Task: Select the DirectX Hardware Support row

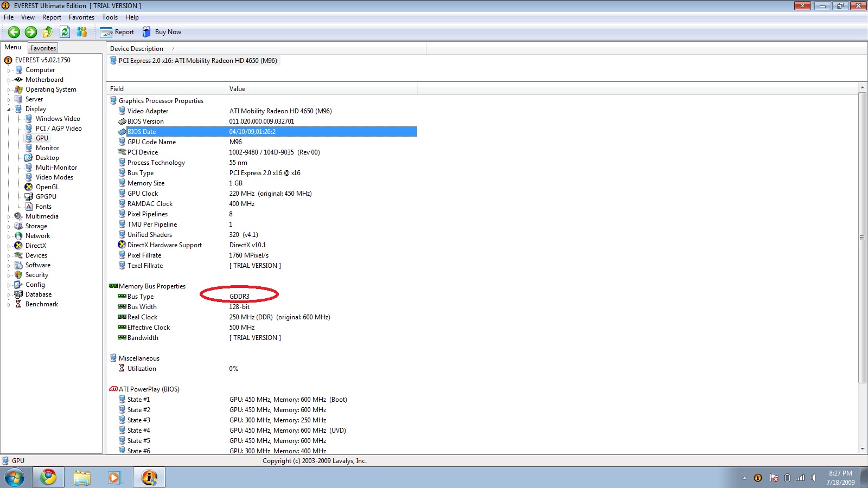Action: pos(267,245)
